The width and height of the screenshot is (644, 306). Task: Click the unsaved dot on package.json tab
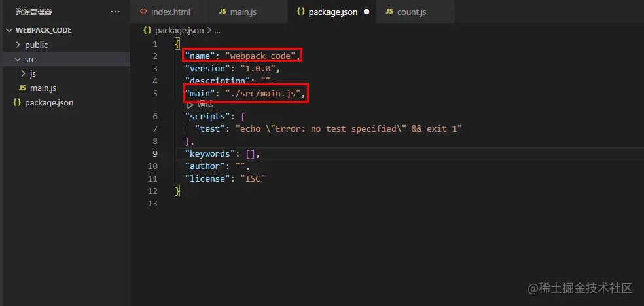(366, 12)
